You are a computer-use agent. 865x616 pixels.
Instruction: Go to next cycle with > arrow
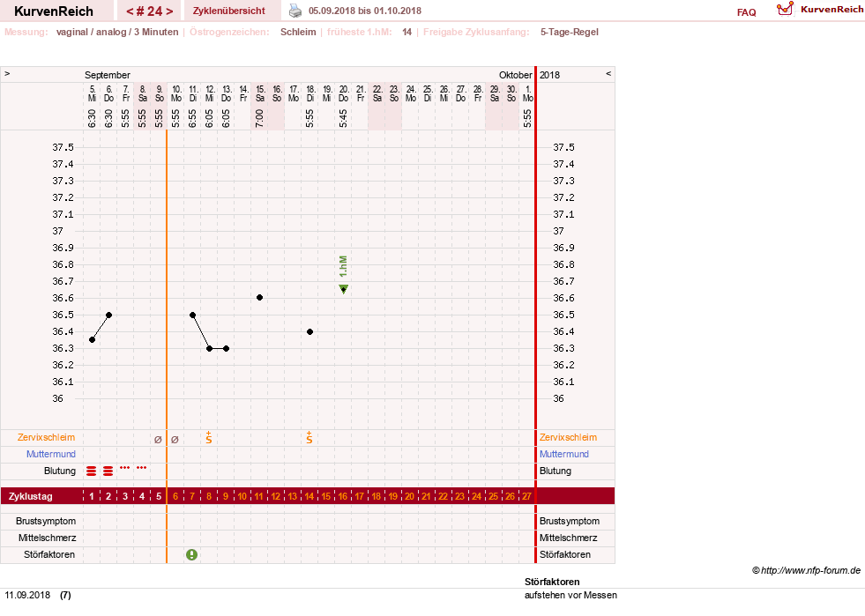coord(169,11)
